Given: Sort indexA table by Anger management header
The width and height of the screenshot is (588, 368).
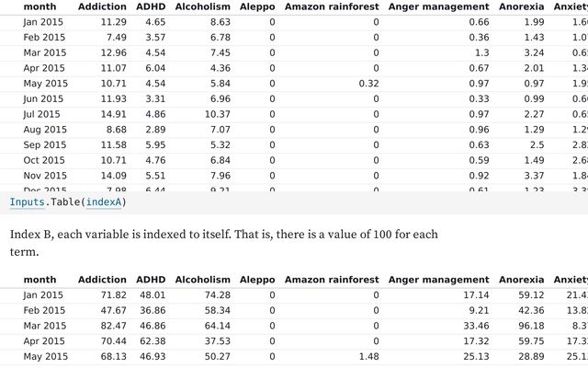Looking at the screenshot, I should [x=439, y=6].
